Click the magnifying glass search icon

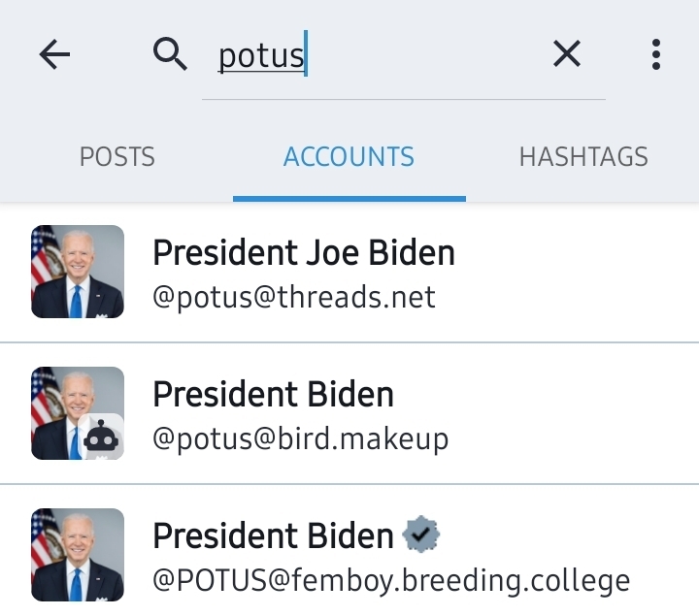click(170, 54)
